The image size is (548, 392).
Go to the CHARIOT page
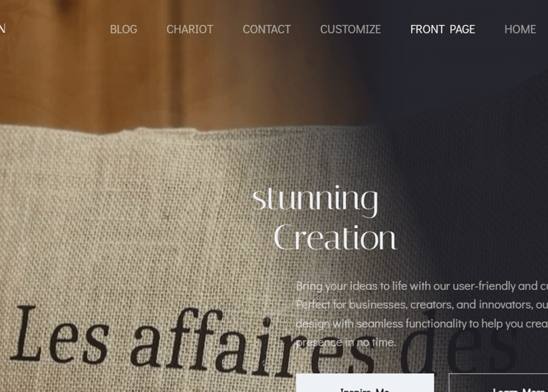[x=190, y=29]
